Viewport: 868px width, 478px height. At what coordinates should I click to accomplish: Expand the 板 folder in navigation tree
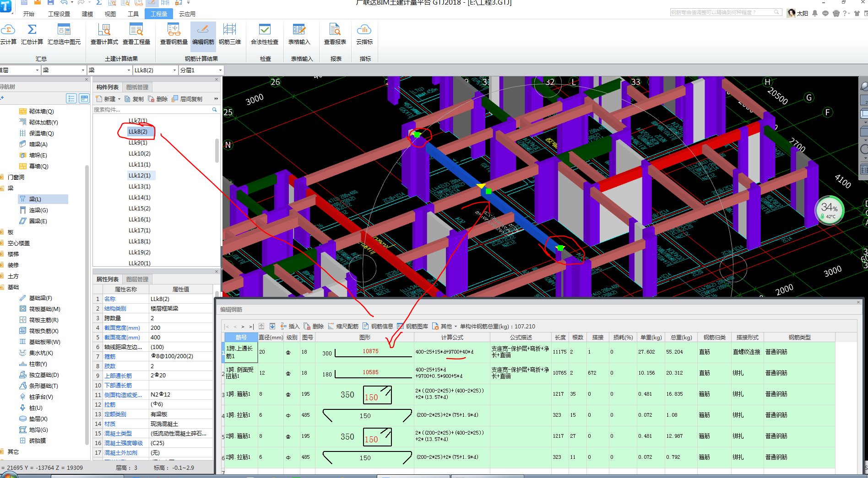pyautogui.click(x=2, y=232)
